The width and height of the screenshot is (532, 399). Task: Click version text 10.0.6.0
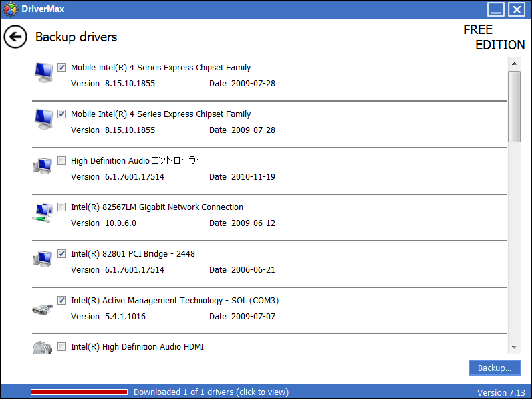coord(120,223)
